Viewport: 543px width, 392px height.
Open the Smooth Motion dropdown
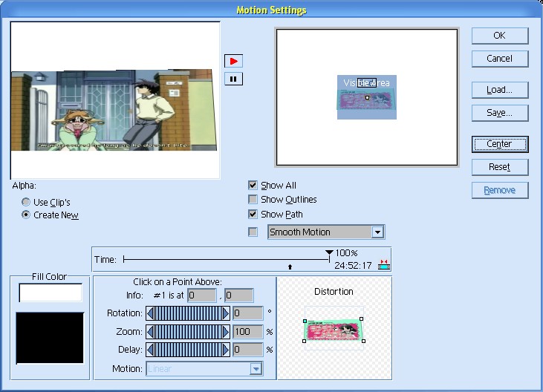(x=378, y=232)
